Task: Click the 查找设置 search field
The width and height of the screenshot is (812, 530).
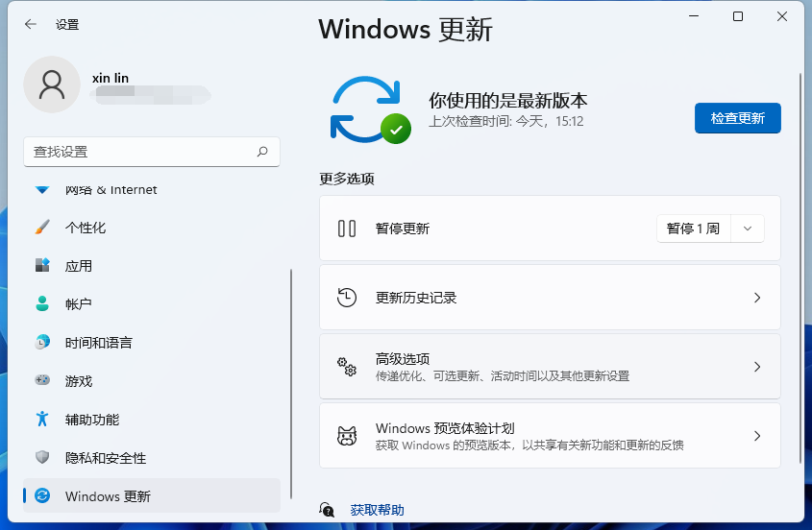Action: (x=139, y=152)
